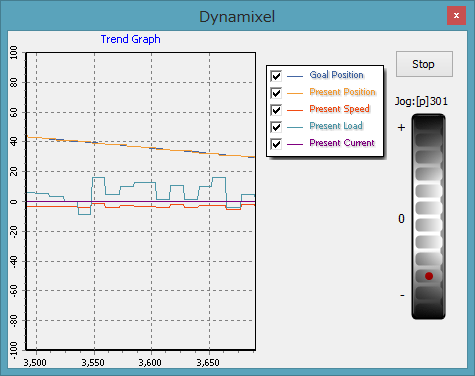Click the Trend Graph title
475x376 pixels.
130,39
